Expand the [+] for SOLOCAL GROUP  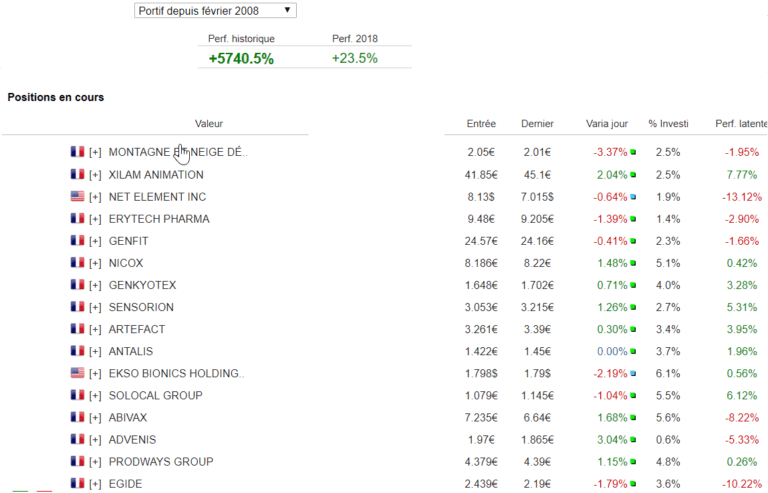(95, 396)
